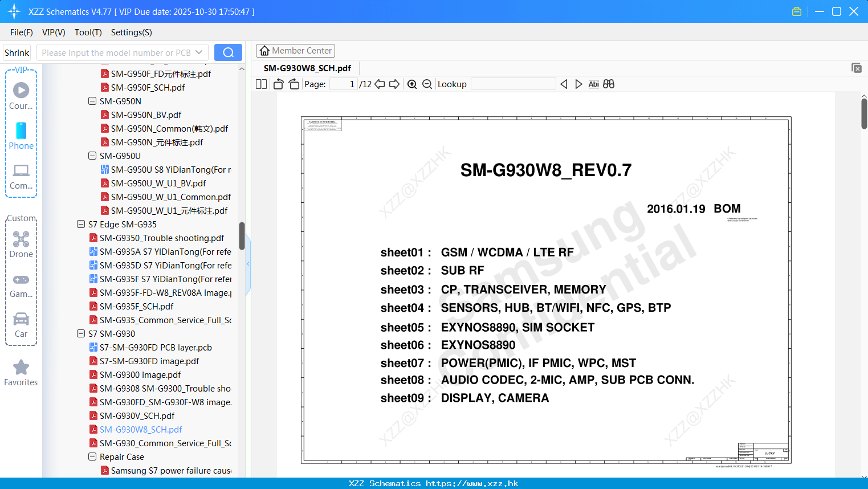Image resolution: width=868 pixels, height=489 pixels.
Task: Collapse the SM-G950N tree node
Action: 92,101
